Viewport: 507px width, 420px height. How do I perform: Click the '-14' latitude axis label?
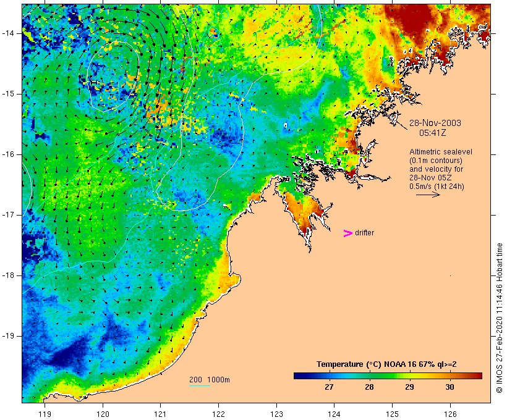pyautogui.click(x=8, y=33)
